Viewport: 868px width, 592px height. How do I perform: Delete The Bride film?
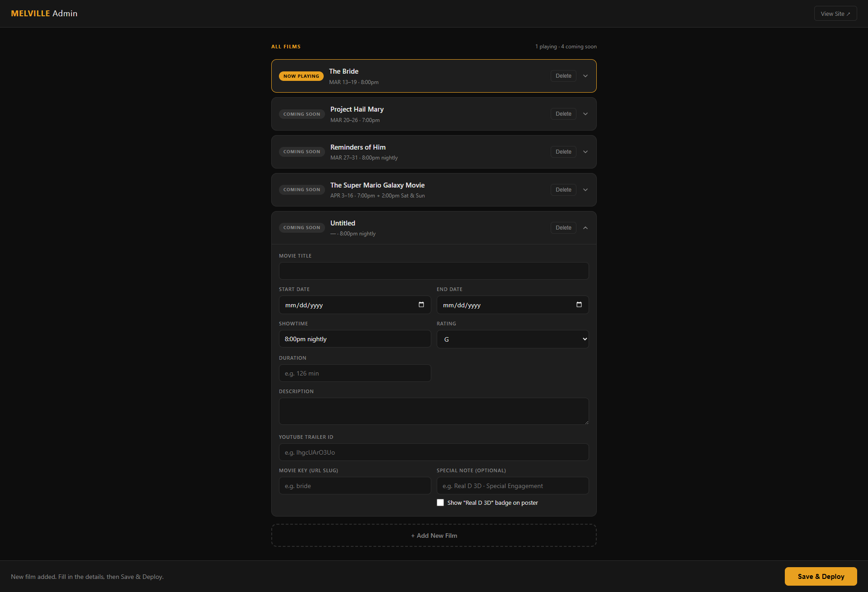(563, 75)
